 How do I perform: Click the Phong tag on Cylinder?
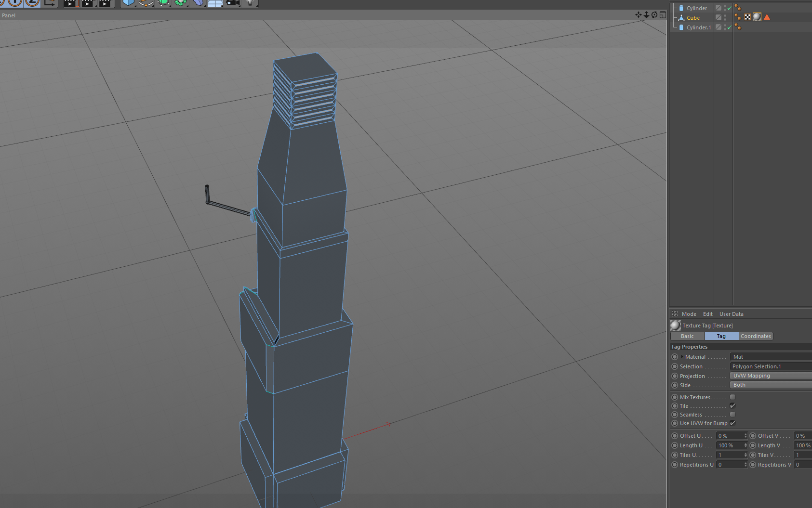738,8
